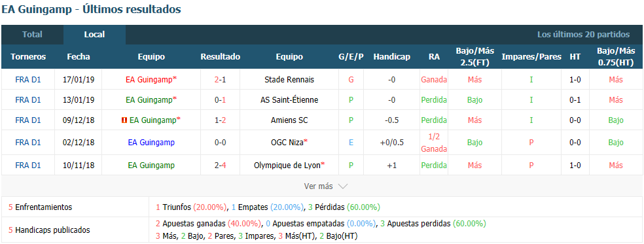
Task: Open the FRA D1 link for 17/01/19
Action: click(28, 79)
